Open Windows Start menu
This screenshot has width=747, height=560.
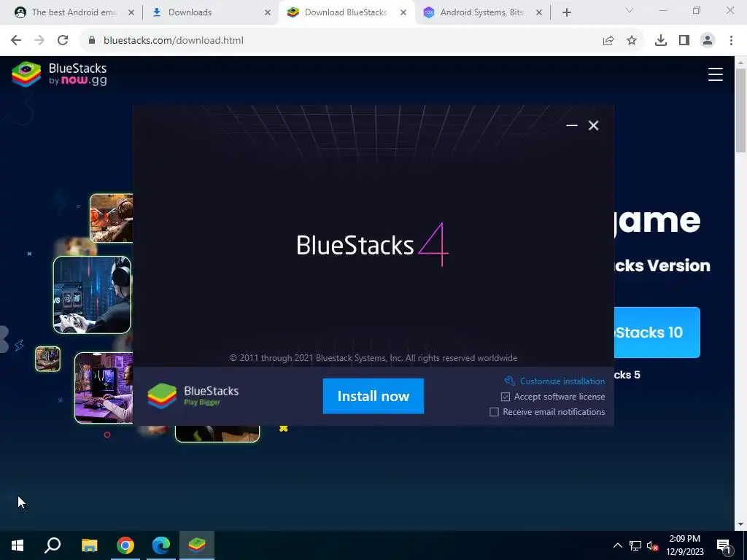tap(18, 545)
